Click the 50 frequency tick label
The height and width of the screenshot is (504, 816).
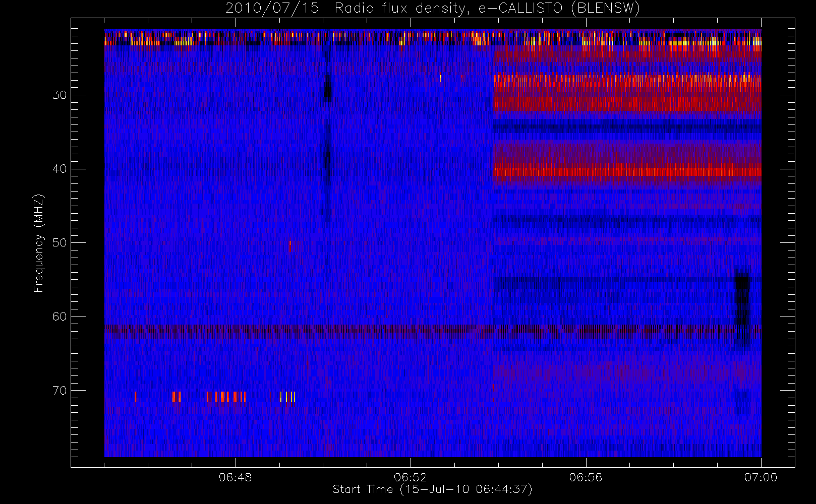pyautogui.click(x=60, y=242)
